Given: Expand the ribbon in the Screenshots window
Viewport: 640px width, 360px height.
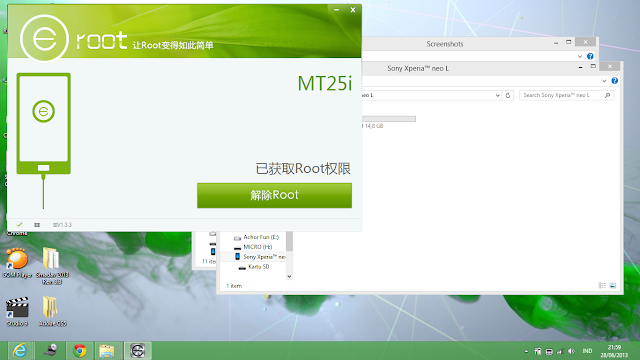Looking at the screenshot, I should coord(580,56).
